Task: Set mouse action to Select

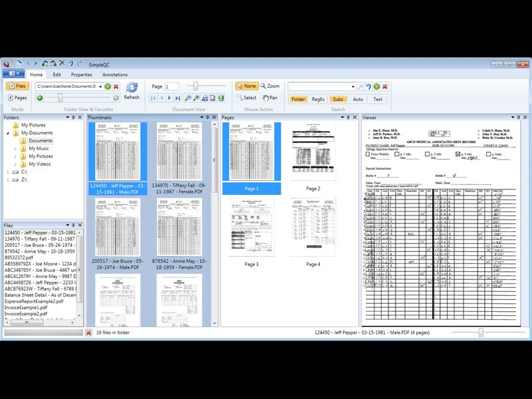Action: coord(247,98)
